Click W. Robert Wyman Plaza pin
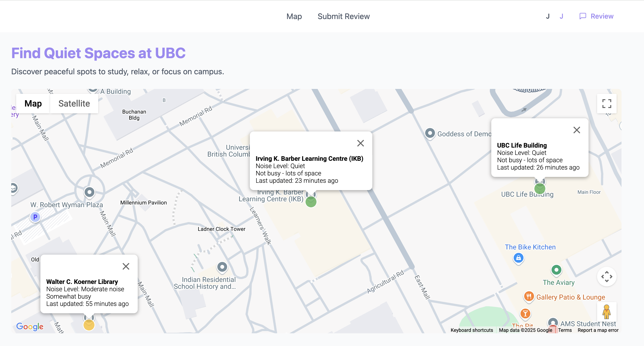Image resolution: width=644 pixels, height=346 pixels. coord(89,192)
